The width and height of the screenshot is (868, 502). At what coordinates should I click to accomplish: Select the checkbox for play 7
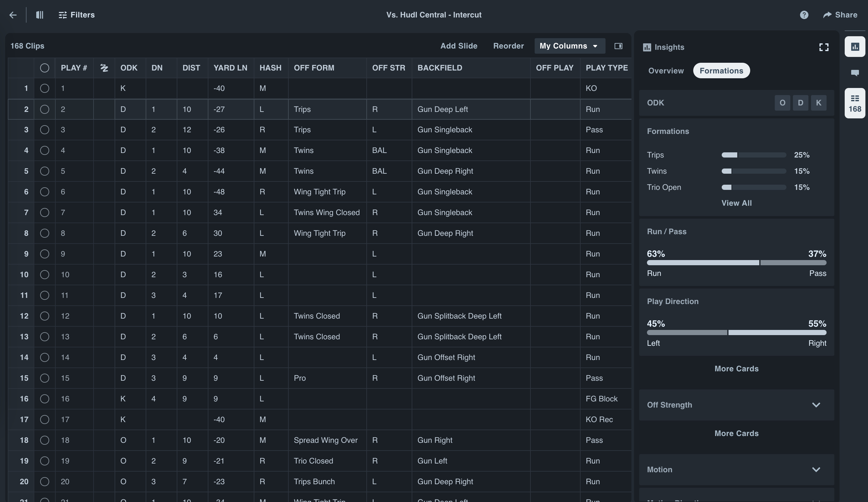point(44,213)
